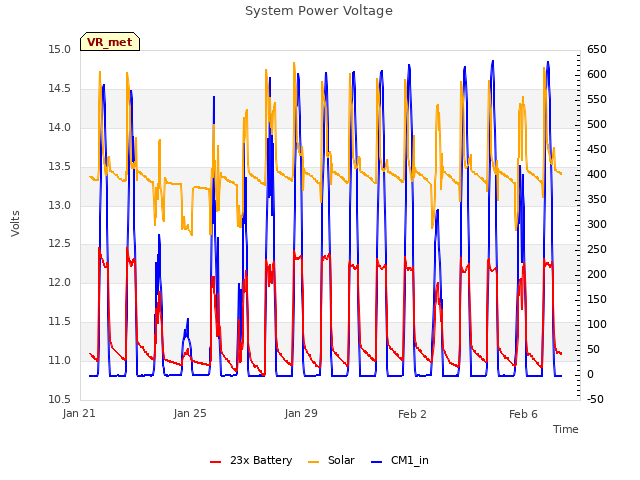Click the 14.5 left axis value
This screenshot has height=480, width=640.
(x=59, y=89)
